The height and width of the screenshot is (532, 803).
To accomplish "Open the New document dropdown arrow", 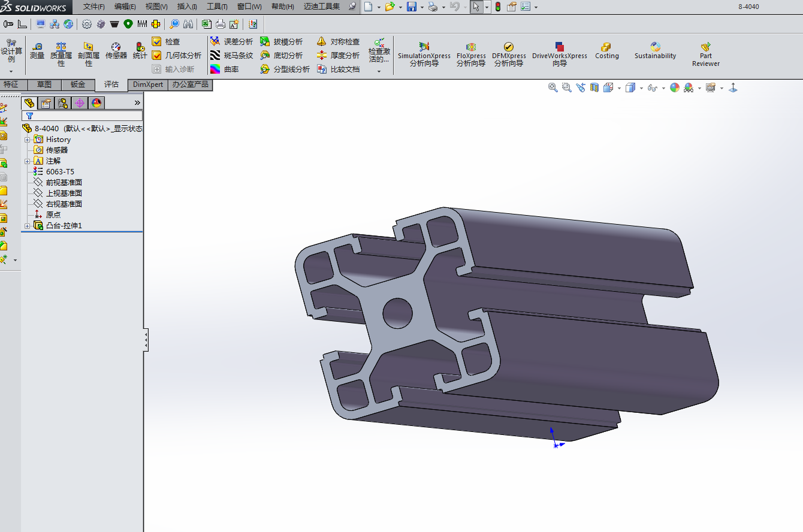I will (379, 7).
